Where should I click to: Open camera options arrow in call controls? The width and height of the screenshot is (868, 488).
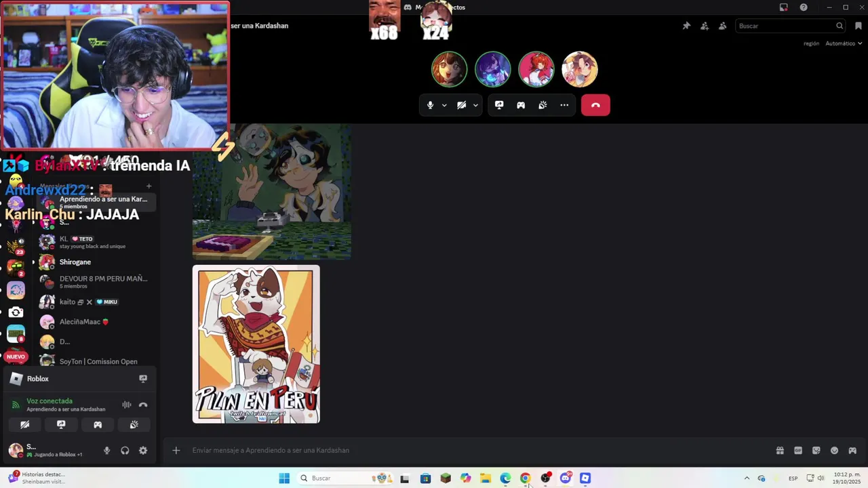[x=475, y=105]
